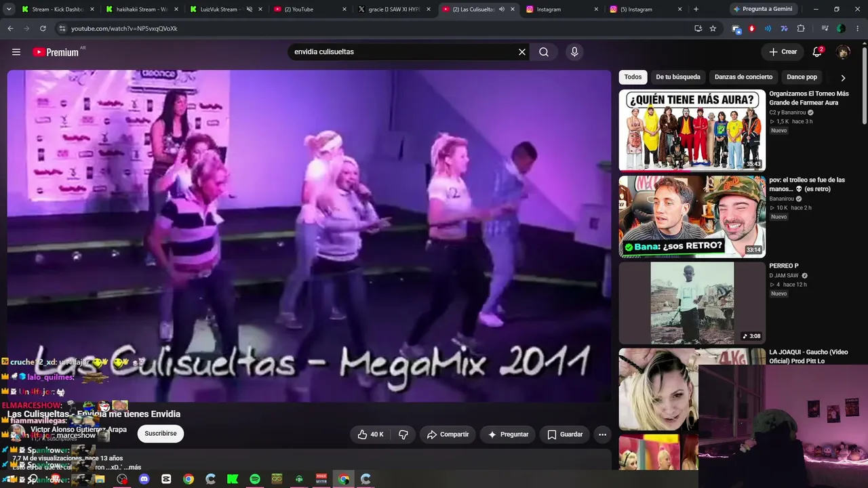Viewport: 868px width, 488px height.
Task: Open Spotify from the taskbar
Action: [255, 479]
